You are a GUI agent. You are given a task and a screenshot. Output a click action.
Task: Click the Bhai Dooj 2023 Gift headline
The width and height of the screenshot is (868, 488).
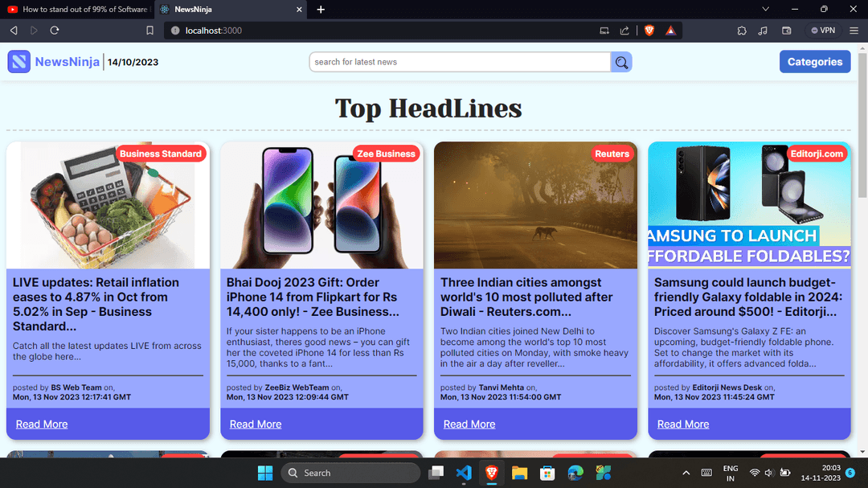pos(313,297)
